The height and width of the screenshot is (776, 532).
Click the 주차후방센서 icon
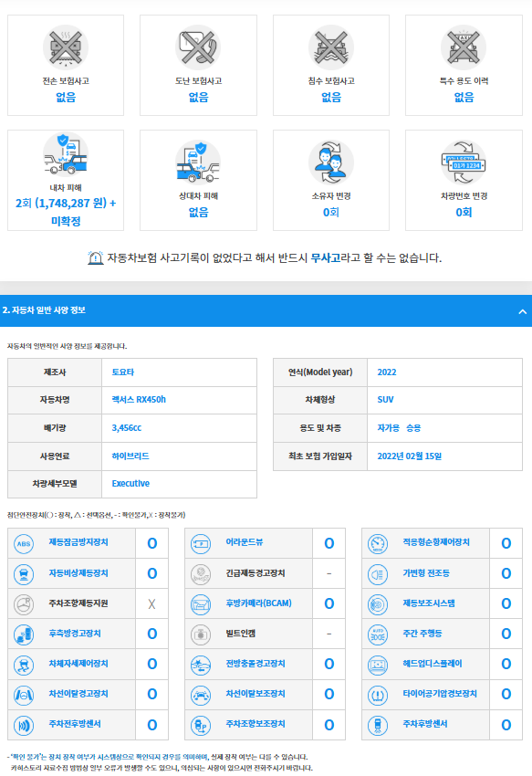tap(378, 725)
